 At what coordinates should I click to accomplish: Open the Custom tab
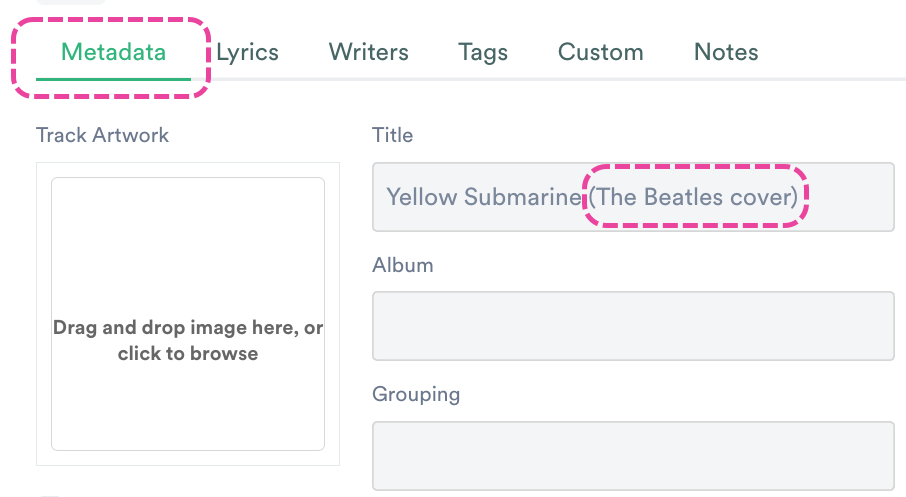point(601,52)
